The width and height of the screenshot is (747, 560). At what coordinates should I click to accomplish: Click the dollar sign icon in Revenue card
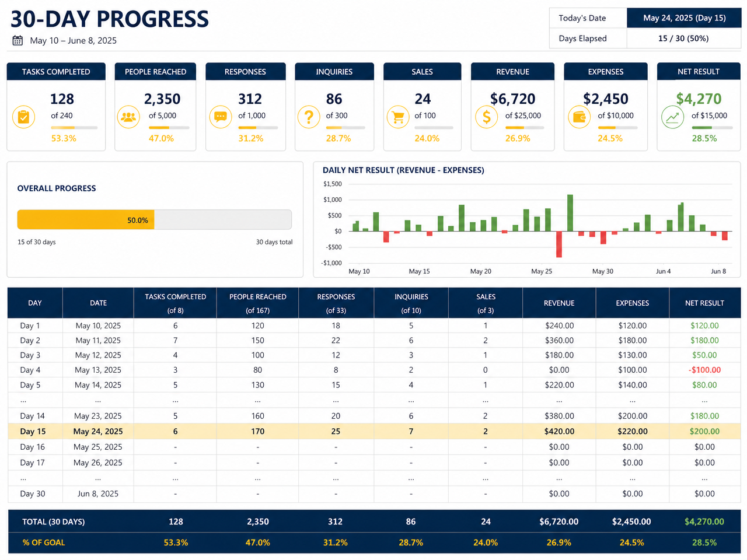pyautogui.click(x=487, y=117)
